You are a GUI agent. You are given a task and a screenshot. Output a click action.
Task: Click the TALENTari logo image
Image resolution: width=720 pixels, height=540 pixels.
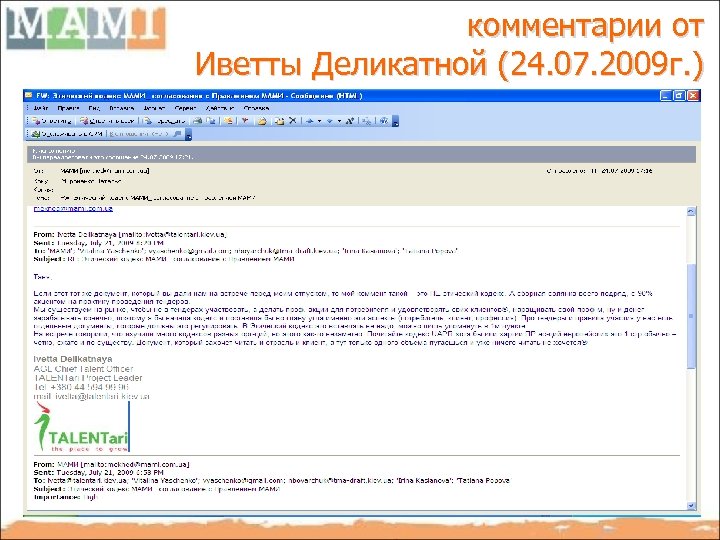82,427
